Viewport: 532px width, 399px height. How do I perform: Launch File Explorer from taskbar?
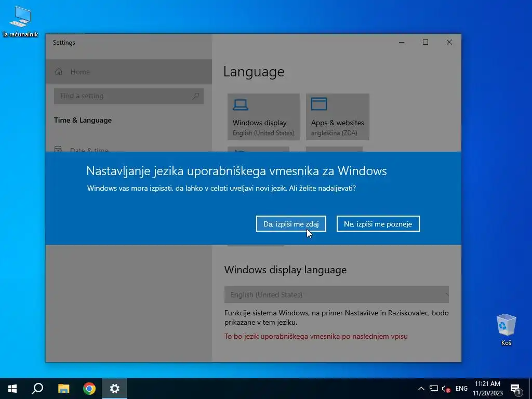(63, 389)
